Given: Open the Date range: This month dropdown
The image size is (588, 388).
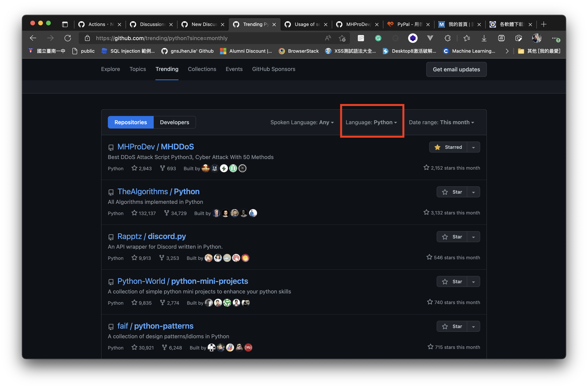Looking at the screenshot, I should coord(441,122).
